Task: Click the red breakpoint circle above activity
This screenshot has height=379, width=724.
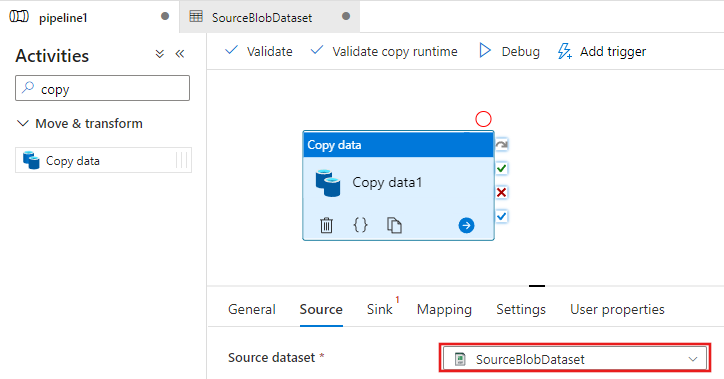Action: [483, 119]
